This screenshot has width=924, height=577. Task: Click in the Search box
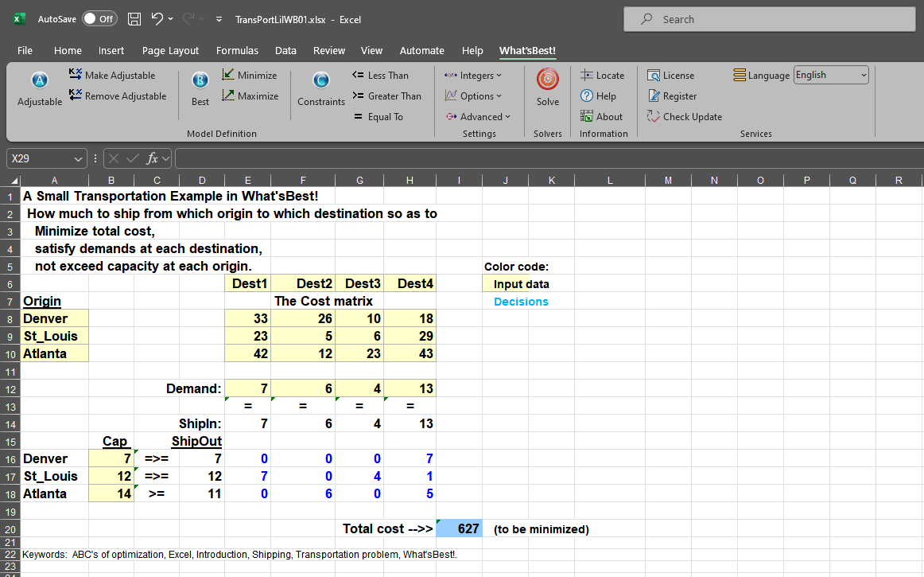tap(769, 19)
